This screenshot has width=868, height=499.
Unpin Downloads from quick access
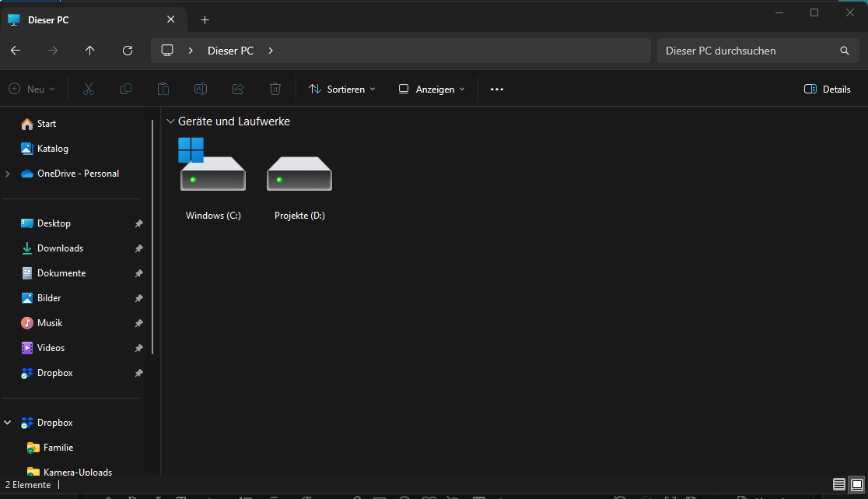pyautogui.click(x=138, y=248)
